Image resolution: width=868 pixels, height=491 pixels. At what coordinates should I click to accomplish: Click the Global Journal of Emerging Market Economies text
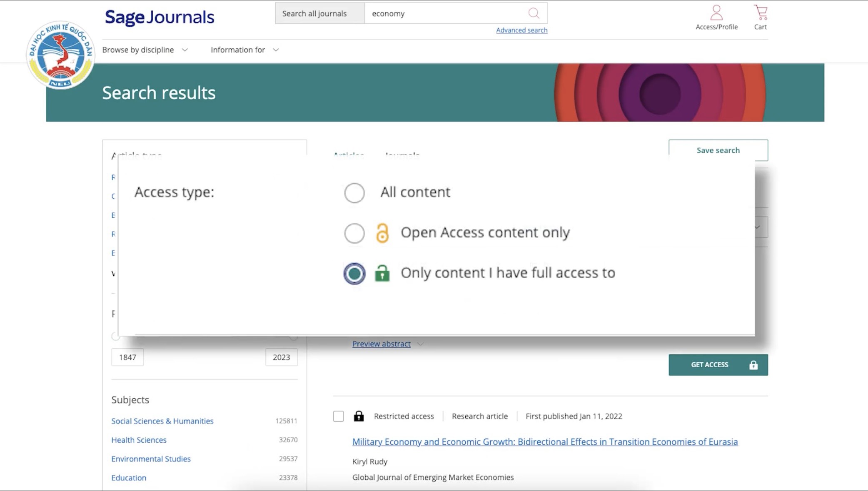point(433,477)
